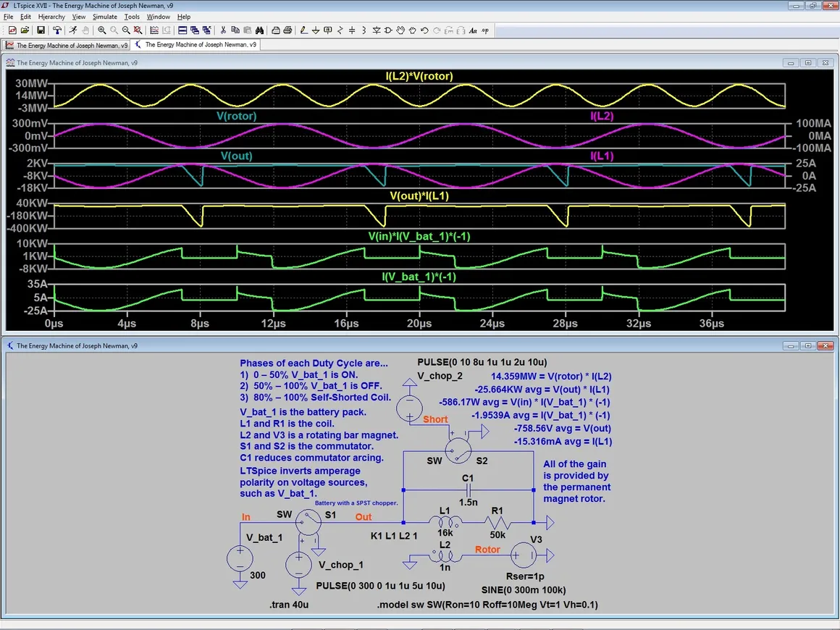Click the SPICE directive '.op' icon
840x630 pixels.
pos(485,30)
